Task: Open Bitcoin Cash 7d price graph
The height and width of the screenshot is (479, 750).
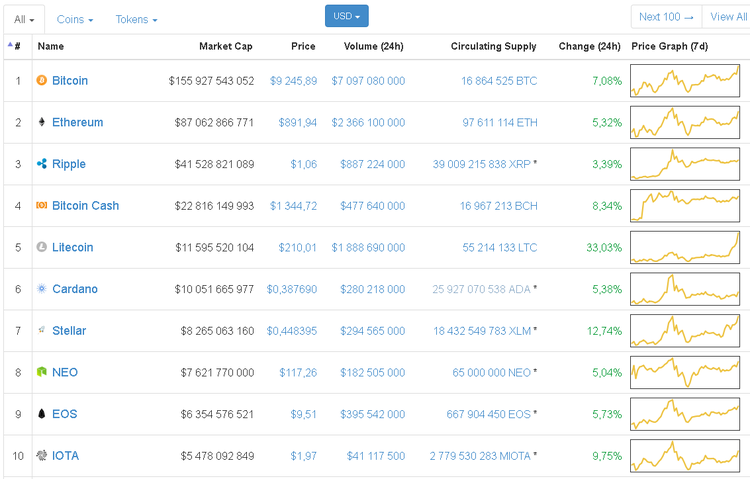Action: coord(685,206)
